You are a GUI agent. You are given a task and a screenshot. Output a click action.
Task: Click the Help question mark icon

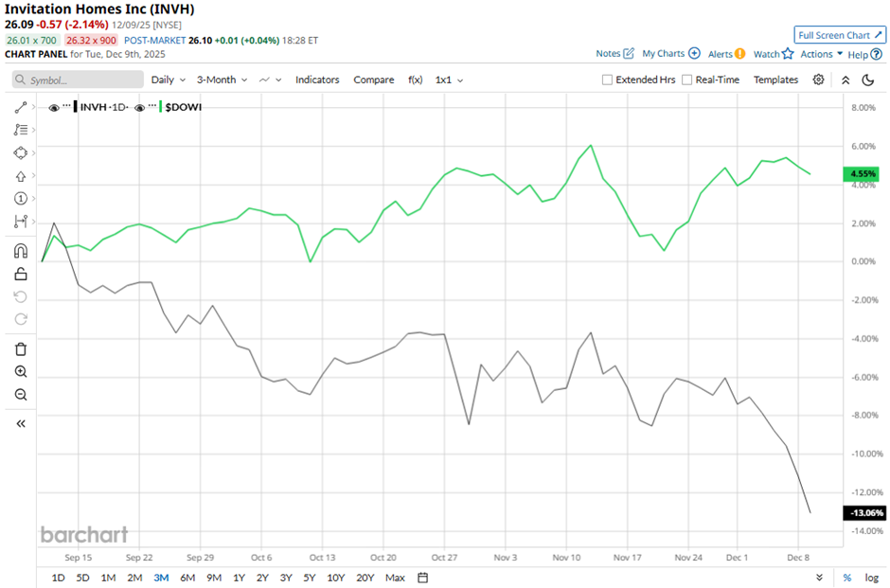877,55
